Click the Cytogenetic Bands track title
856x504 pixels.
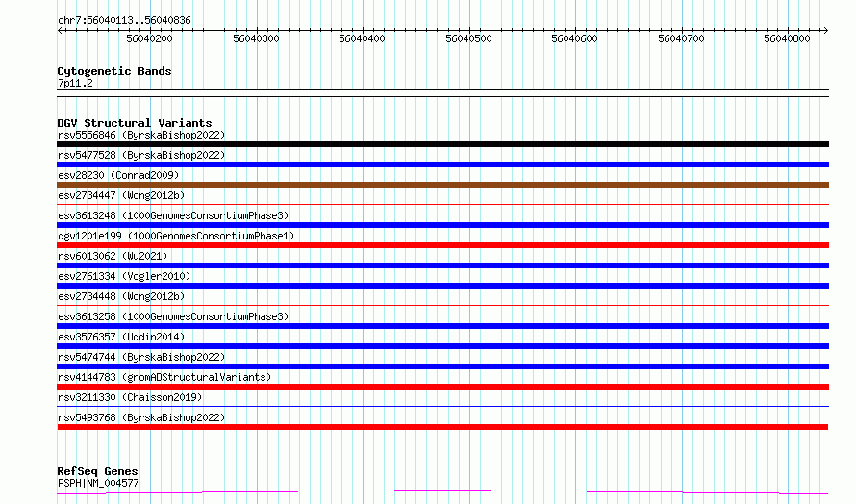click(x=114, y=71)
